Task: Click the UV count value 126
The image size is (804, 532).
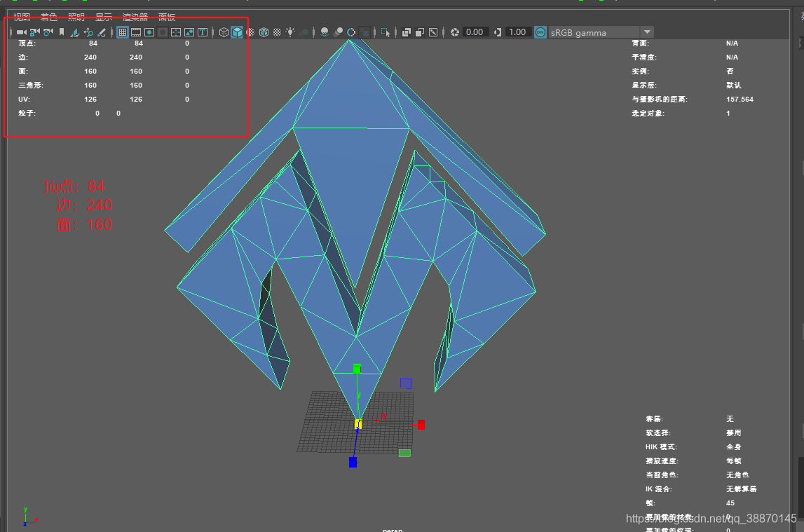Action: 90,99
